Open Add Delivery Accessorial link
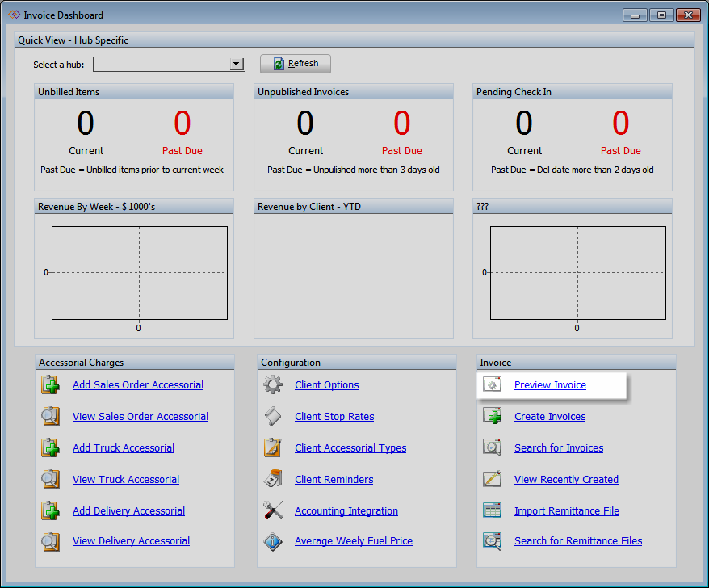Image resolution: width=709 pixels, height=588 pixels. 129,511
